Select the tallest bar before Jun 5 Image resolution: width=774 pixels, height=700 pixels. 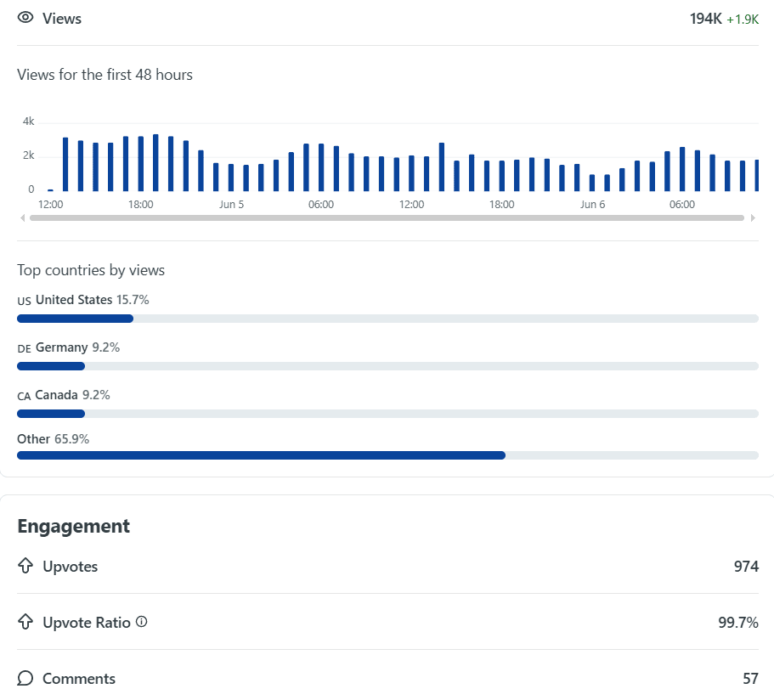pyautogui.click(x=155, y=162)
